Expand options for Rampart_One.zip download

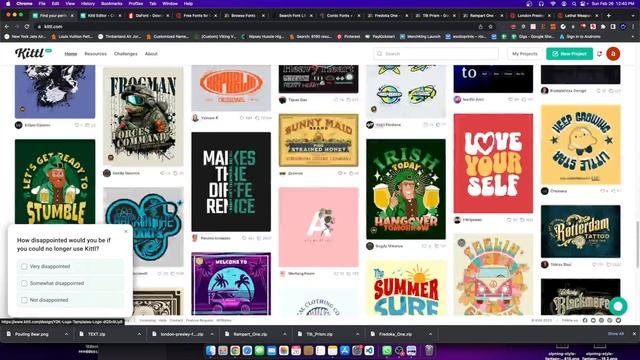click(285, 334)
